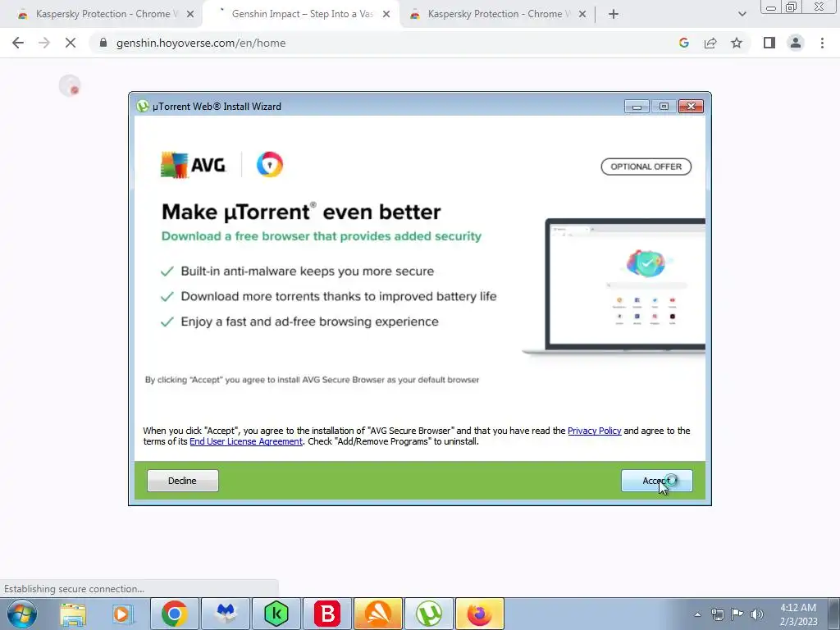Show hidden system tray icons

(697, 614)
